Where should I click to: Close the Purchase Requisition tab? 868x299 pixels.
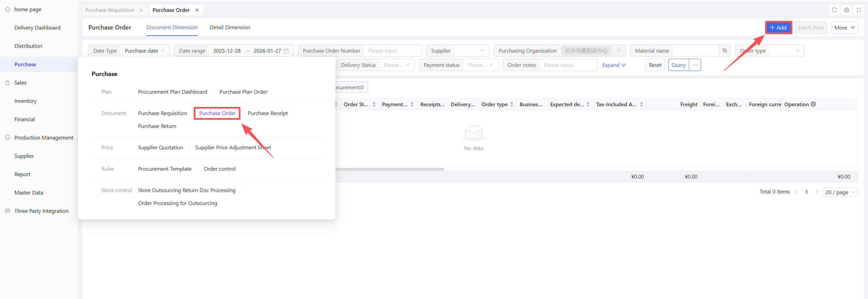pyautogui.click(x=141, y=10)
